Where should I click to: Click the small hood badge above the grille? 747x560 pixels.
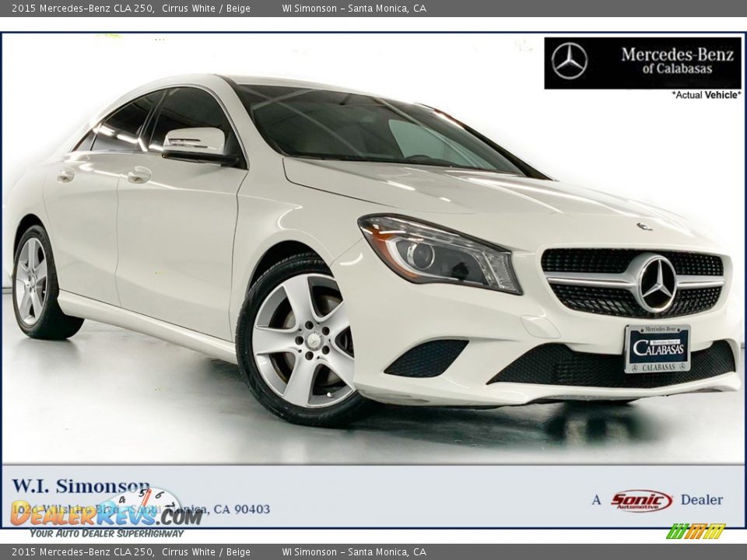[x=644, y=226]
